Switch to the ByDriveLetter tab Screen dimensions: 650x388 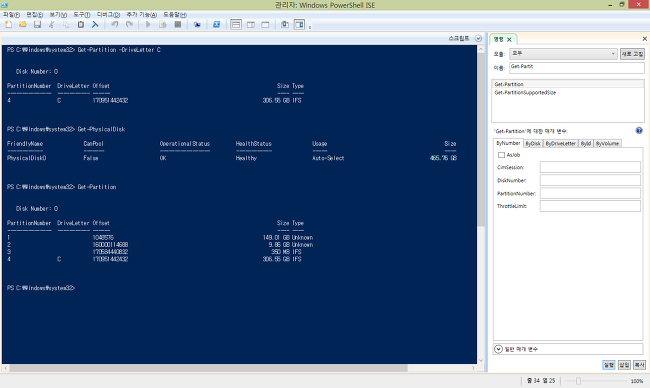coord(560,143)
